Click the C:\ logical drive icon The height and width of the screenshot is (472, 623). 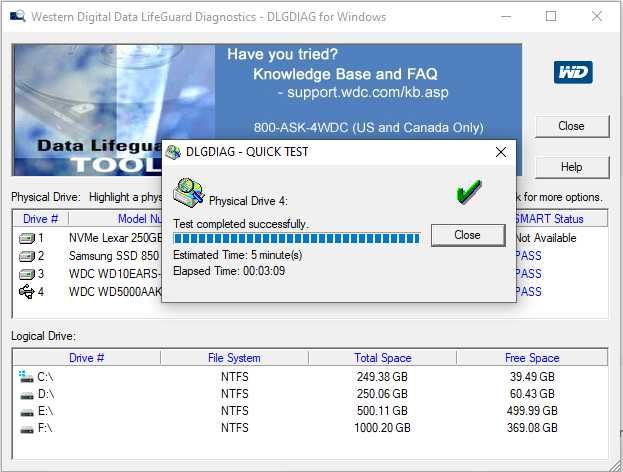26,376
